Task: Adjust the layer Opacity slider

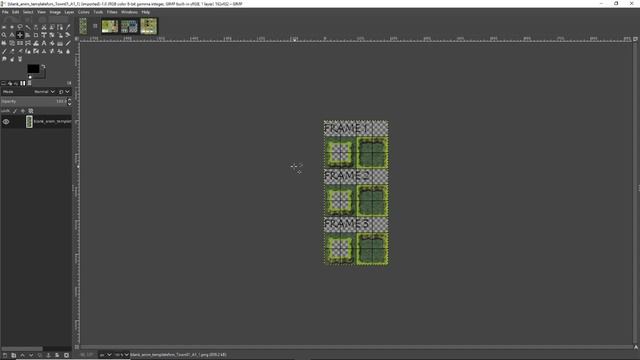Action: 33,102
